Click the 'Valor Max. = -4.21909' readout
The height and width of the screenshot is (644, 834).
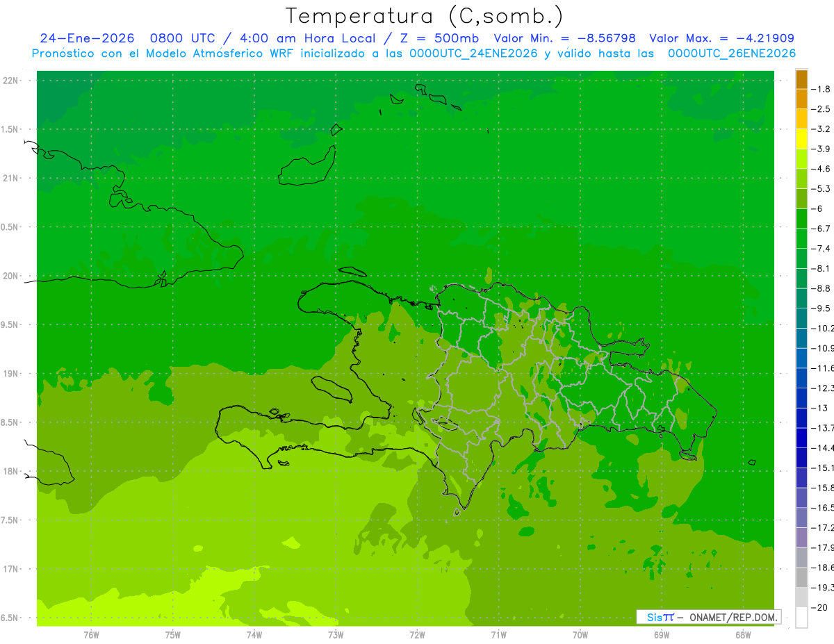(721, 38)
